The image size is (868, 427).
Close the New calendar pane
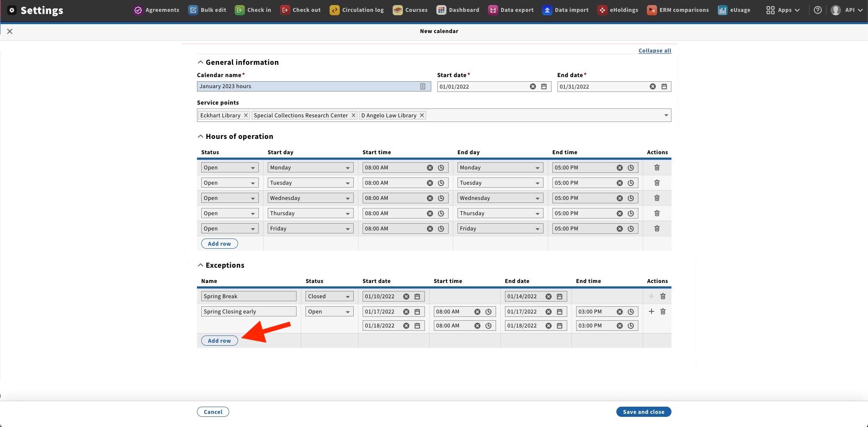click(10, 31)
